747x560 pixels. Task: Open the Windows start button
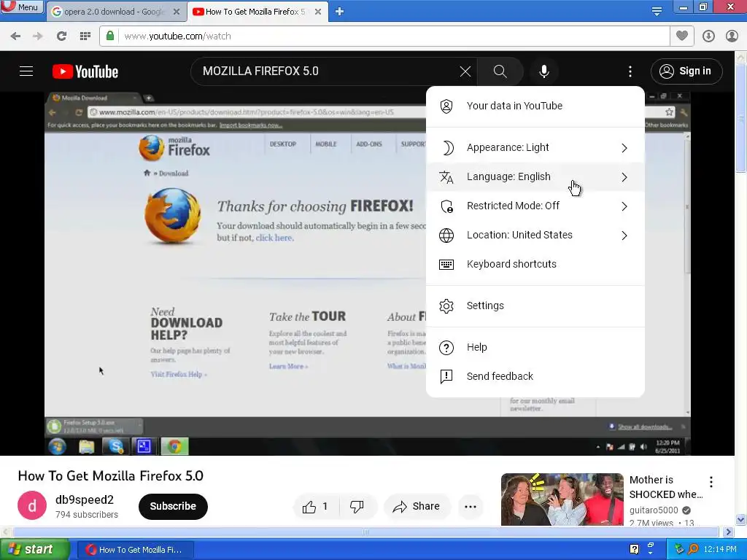tap(34, 550)
